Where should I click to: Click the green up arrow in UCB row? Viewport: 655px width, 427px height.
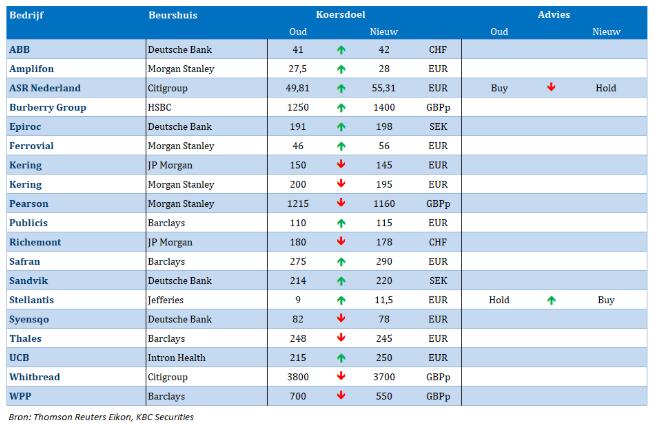pyautogui.click(x=341, y=358)
